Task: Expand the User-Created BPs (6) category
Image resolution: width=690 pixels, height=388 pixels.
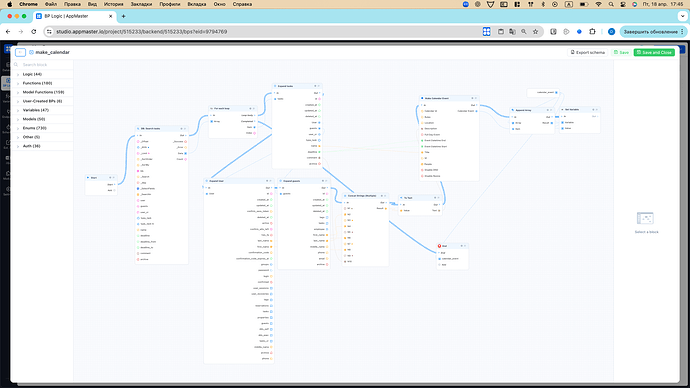Action: click(x=43, y=101)
